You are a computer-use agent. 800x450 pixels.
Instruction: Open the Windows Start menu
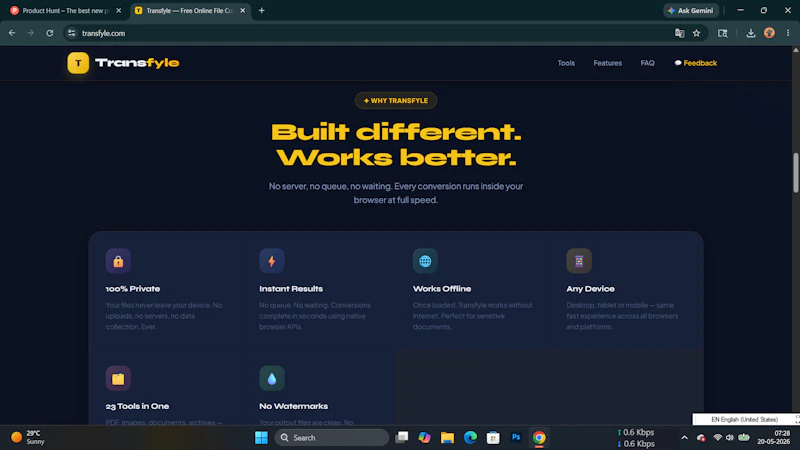[261, 437]
